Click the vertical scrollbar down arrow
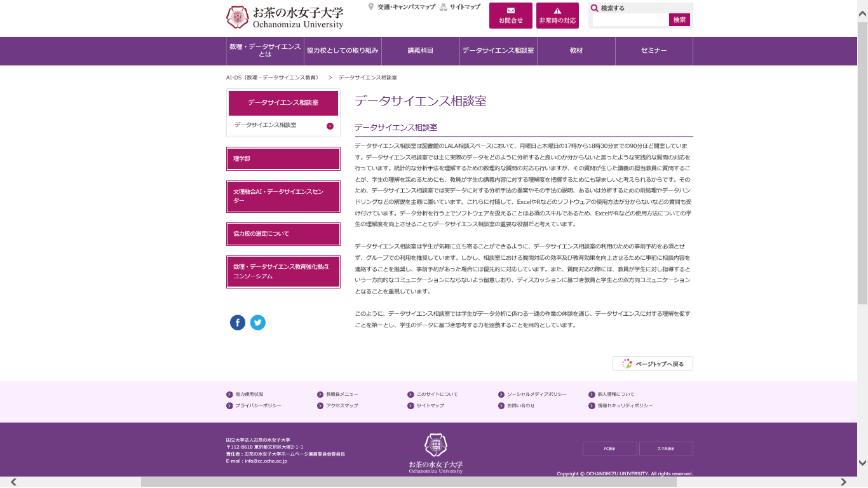This screenshot has width=868, height=488. click(862, 463)
